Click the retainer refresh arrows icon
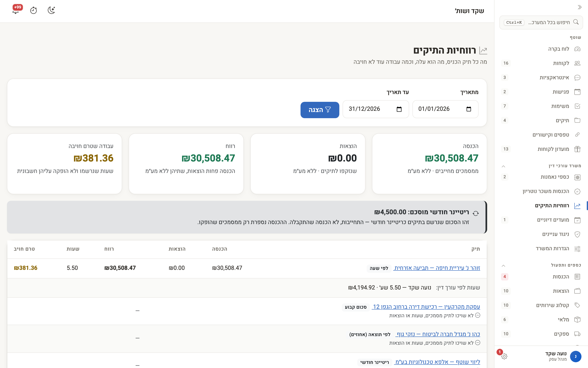The width and height of the screenshot is (588, 368). point(476,213)
